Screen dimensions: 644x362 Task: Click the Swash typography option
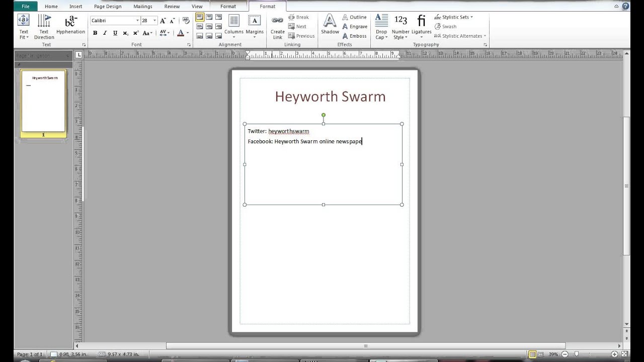pos(445,27)
